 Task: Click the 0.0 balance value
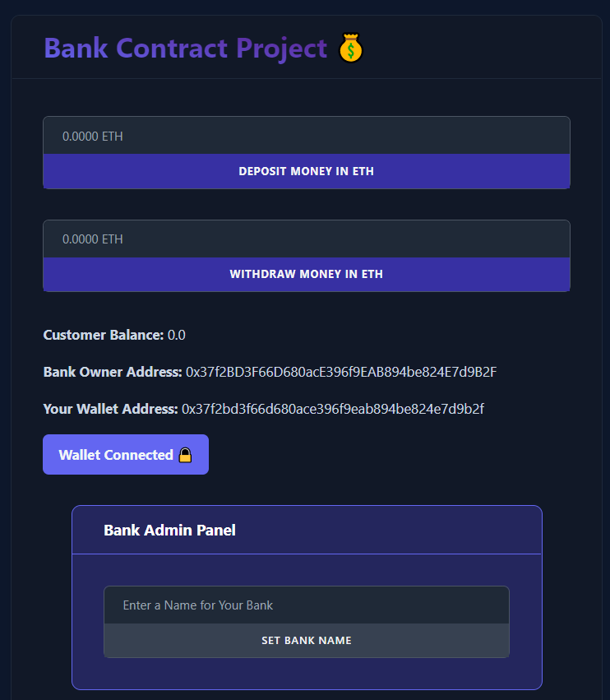point(178,335)
